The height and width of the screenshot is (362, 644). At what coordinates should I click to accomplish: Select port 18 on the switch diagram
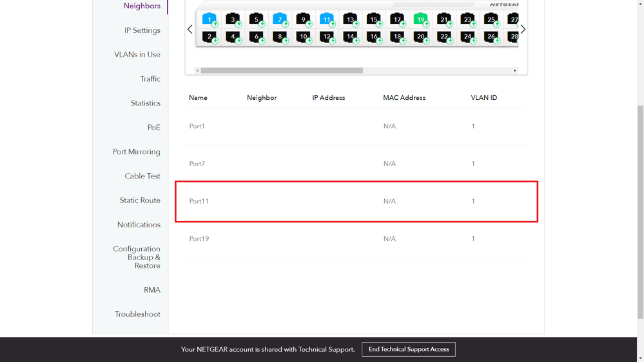click(397, 37)
